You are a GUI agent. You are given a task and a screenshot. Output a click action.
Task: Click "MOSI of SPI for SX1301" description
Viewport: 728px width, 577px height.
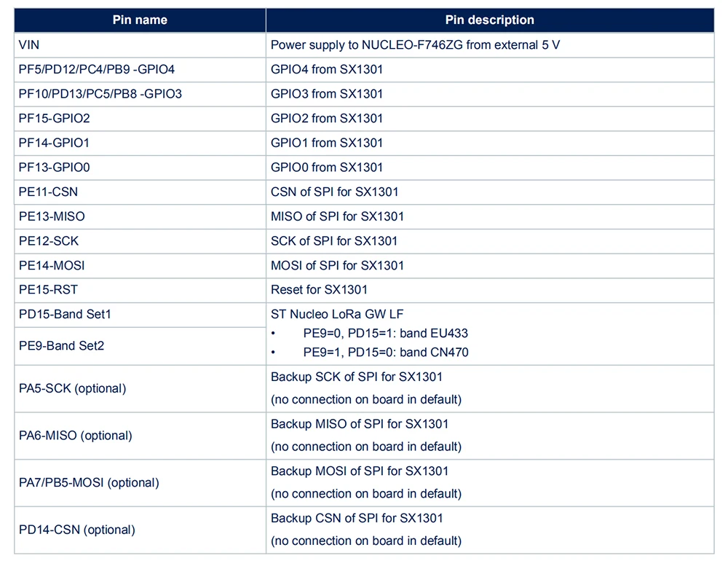point(337,266)
